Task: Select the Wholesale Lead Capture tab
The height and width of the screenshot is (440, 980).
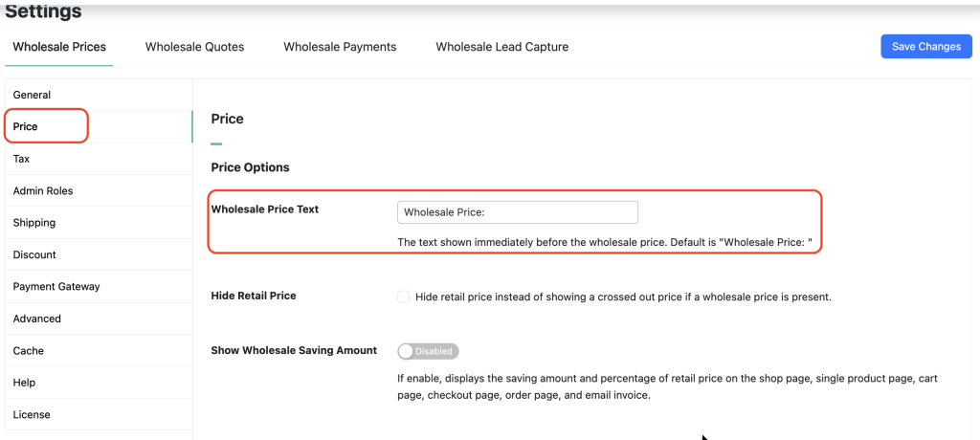Action: (501, 47)
